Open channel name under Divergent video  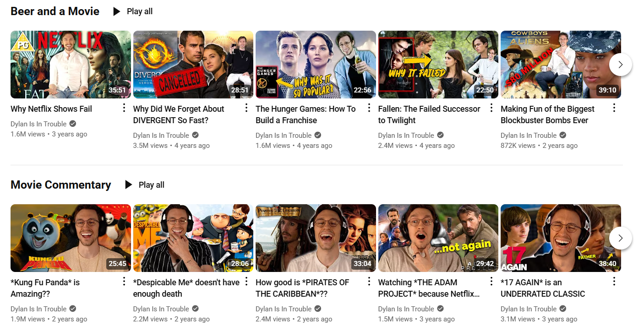161,136
